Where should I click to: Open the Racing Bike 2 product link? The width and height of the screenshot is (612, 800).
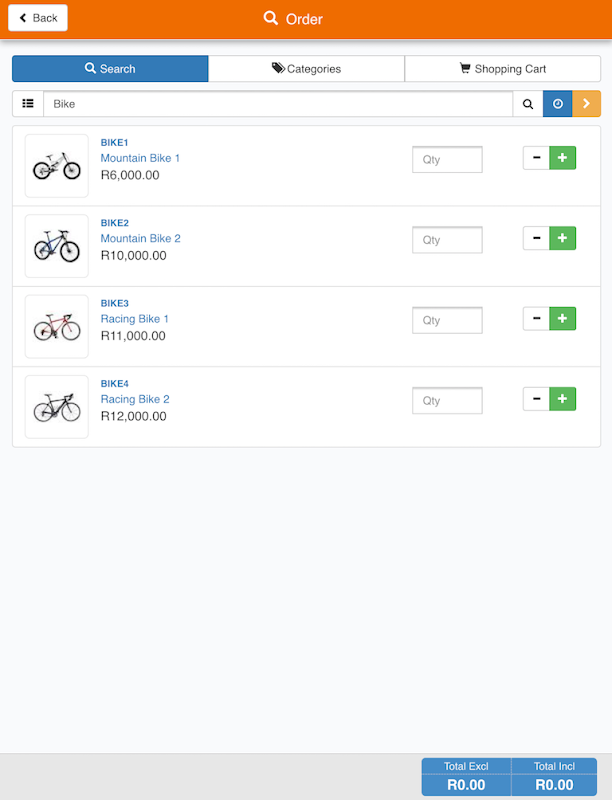[x=135, y=399]
